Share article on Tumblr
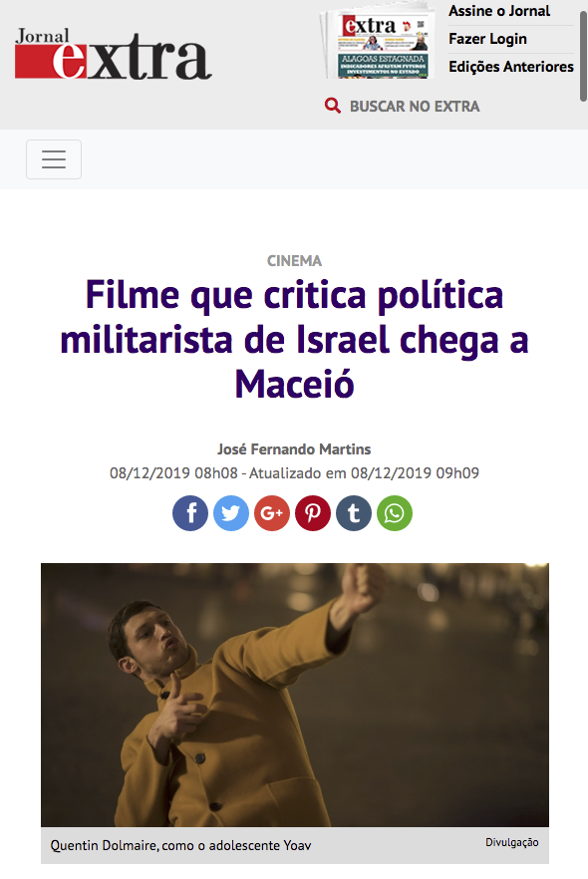588x879 pixels. pyautogui.click(x=354, y=513)
